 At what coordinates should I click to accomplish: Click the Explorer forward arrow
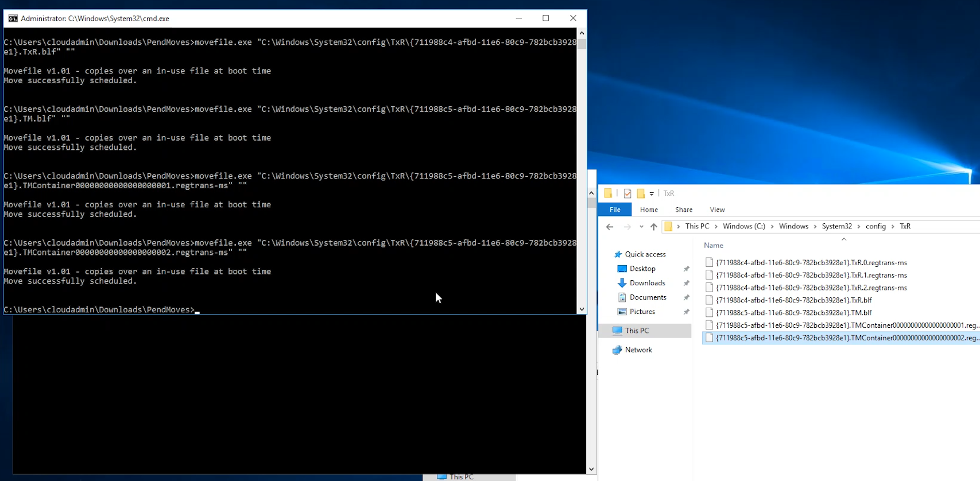(627, 227)
